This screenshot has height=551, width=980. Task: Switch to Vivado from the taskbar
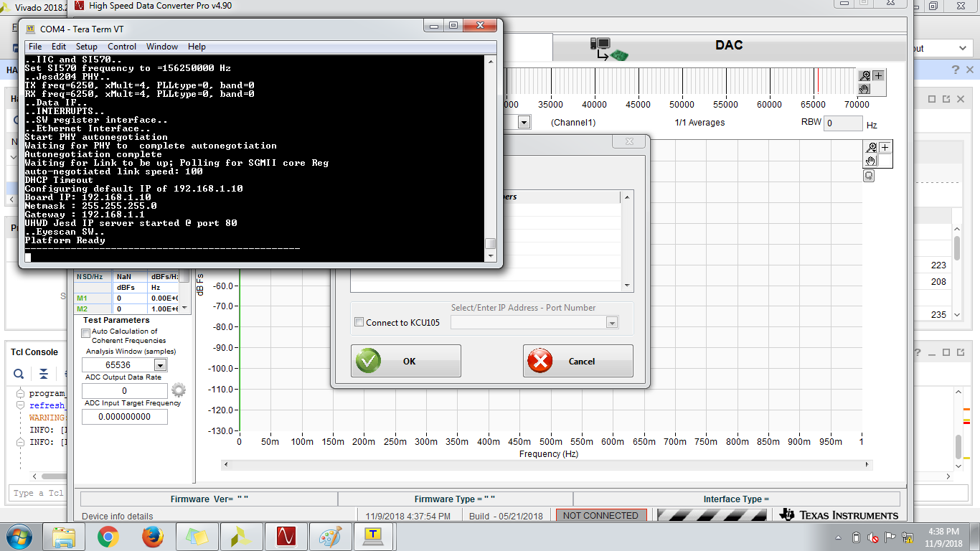[242, 537]
